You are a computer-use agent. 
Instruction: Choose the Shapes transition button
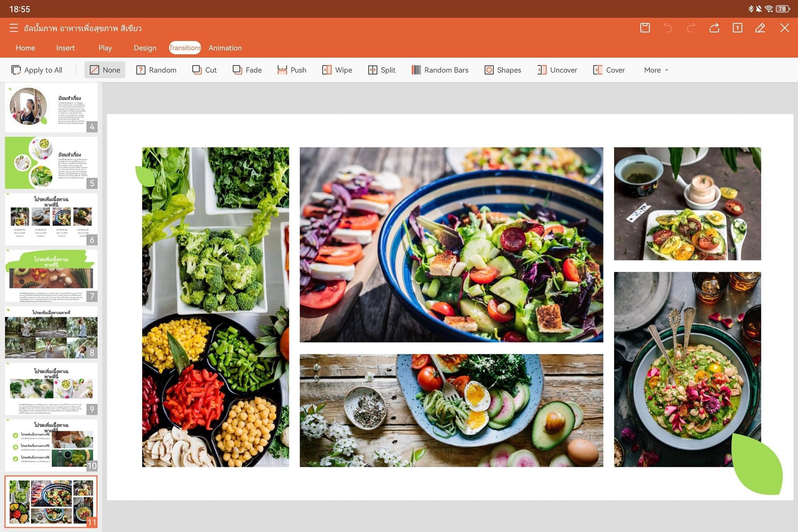pos(503,70)
